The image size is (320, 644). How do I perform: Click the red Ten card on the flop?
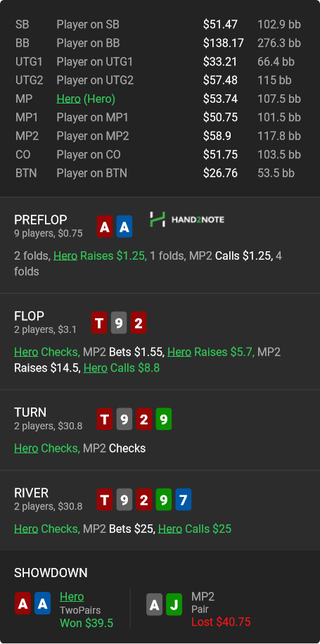[99, 323]
